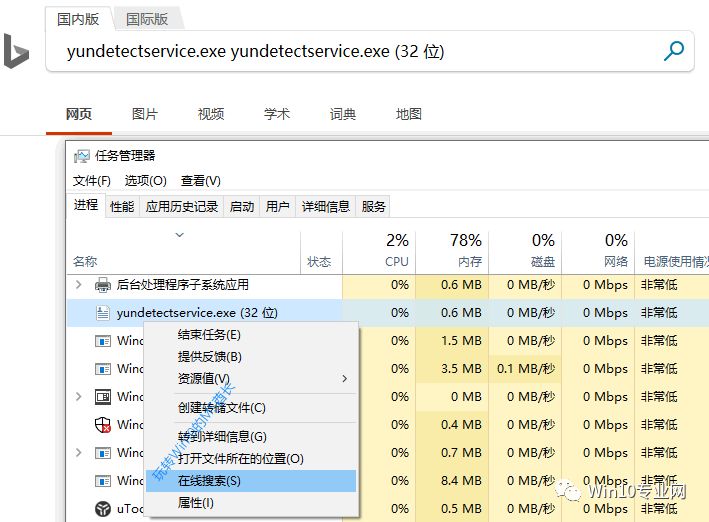Click the printer icon beside 后台处理程序子系统应用
The width and height of the screenshot is (709, 522).
103,285
